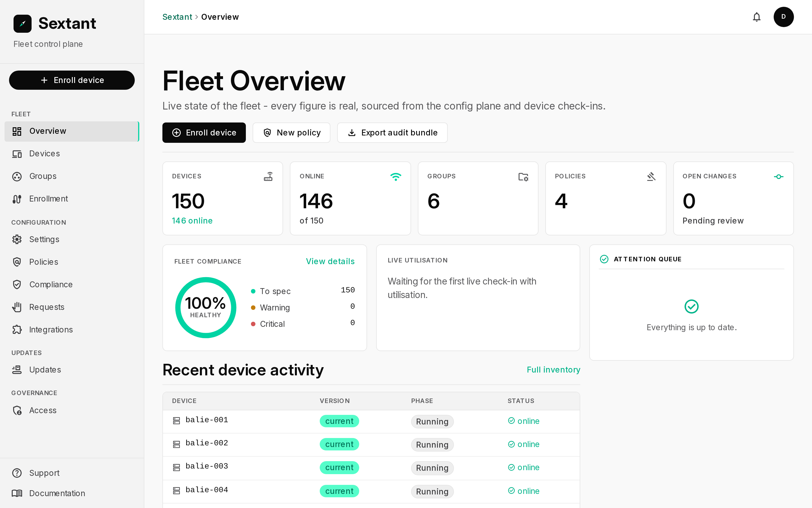The image size is (812, 508).
Task: Open the user avatar D menu
Action: click(784, 17)
